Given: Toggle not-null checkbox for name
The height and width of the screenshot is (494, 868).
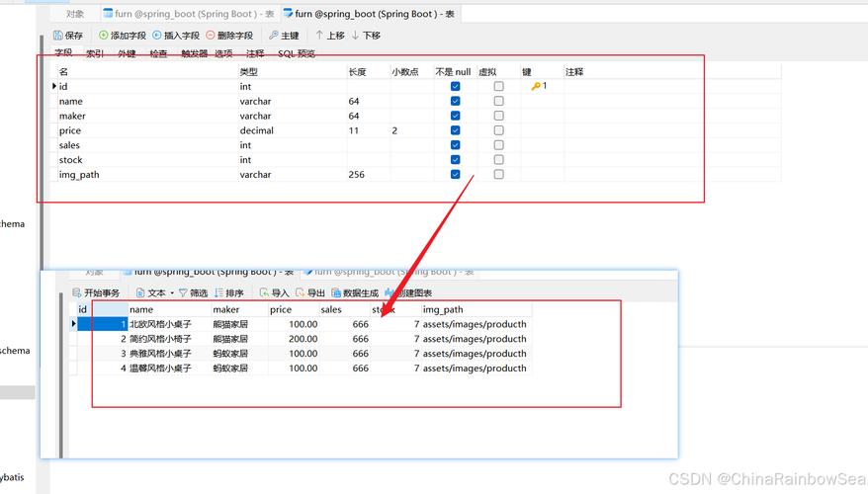Looking at the screenshot, I should 455,101.
